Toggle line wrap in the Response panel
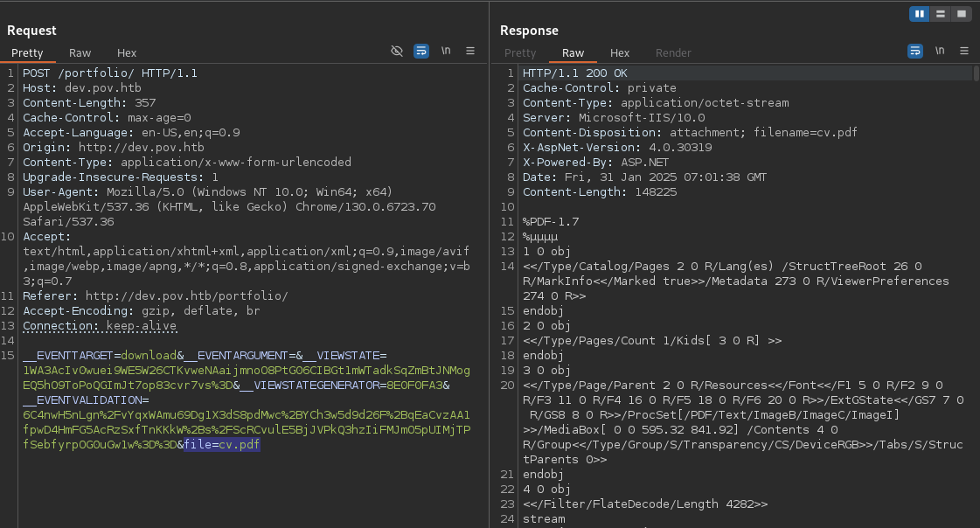Viewport: 980px width, 528px height. click(x=915, y=52)
